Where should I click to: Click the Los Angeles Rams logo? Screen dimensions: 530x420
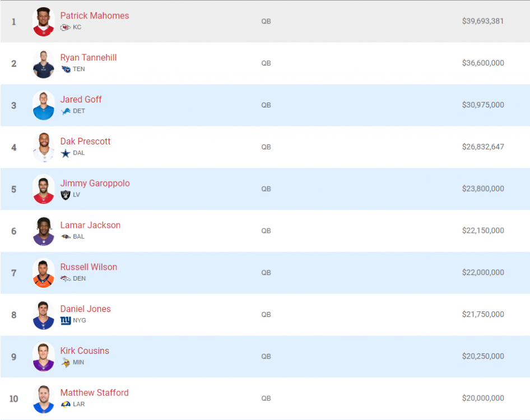66,404
